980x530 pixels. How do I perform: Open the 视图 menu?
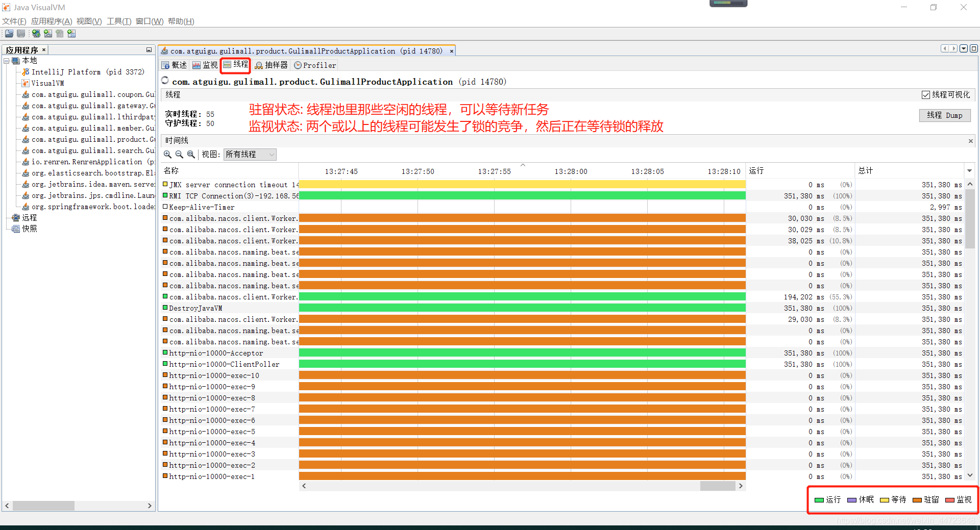pyautogui.click(x=89, y=21)
